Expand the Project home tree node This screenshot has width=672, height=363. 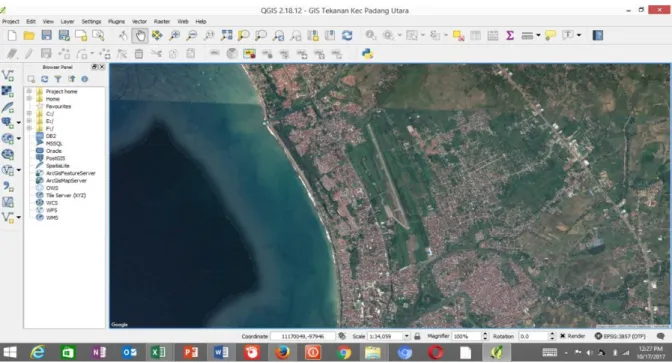(29, 91)
